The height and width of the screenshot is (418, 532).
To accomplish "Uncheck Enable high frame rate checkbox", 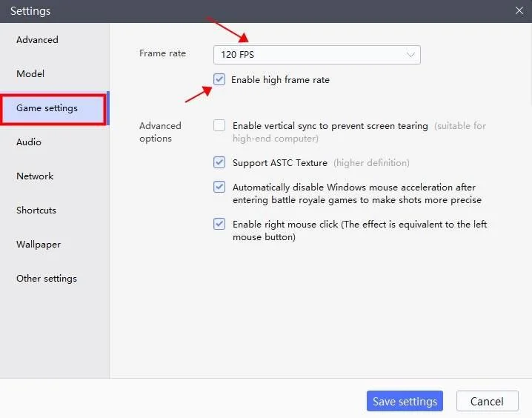I will pyautogui.click(x=219, y=80).
